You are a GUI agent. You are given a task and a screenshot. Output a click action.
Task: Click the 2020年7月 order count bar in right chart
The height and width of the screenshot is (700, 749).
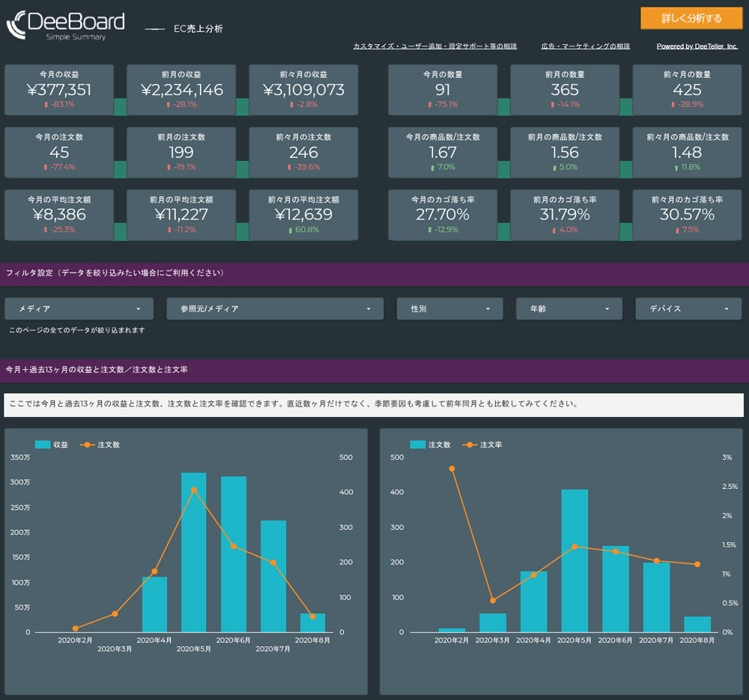[656, 597]
